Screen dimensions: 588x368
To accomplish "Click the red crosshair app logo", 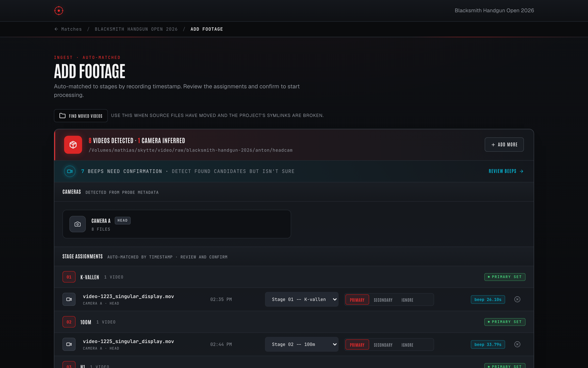I will 59,10.
